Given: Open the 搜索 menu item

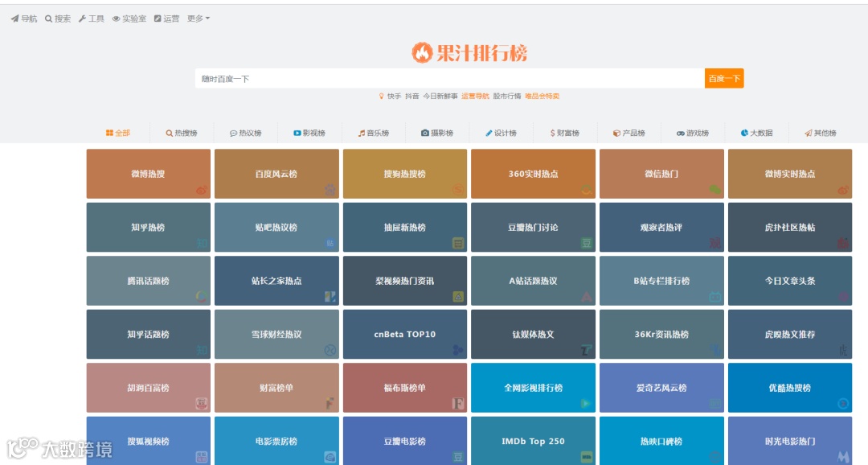Looking at the screenshot, I should [58, 19].
